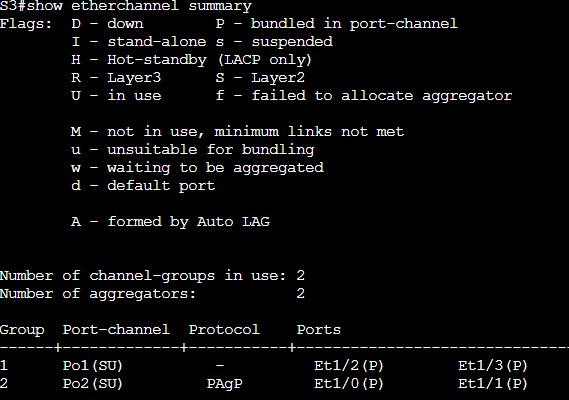569x400 pixels.
Task: Click the Po1(SU) port-channel entry
Action: [x=93, y=366]
